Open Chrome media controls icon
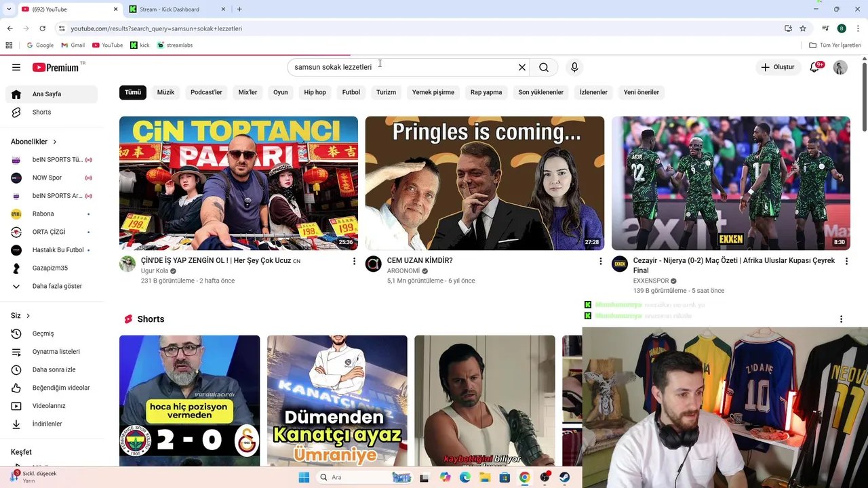This screenshot has width=868, height=488. click(825, 28)
